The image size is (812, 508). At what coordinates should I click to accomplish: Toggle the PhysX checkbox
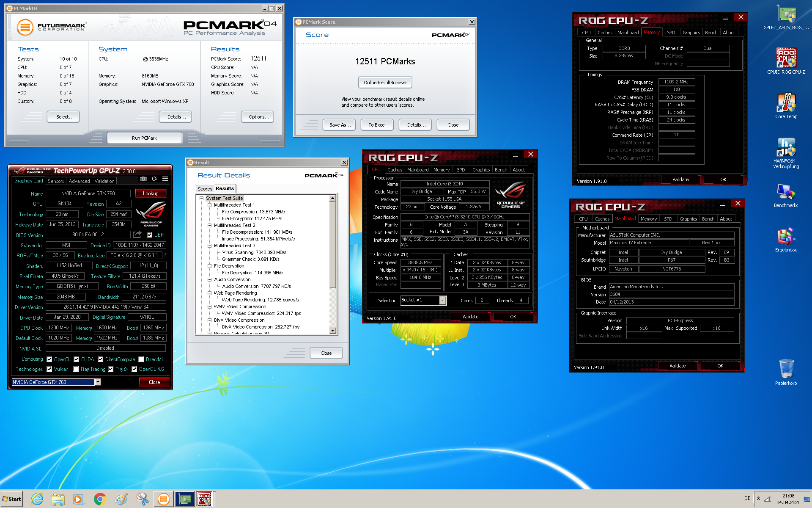(111, 369)
